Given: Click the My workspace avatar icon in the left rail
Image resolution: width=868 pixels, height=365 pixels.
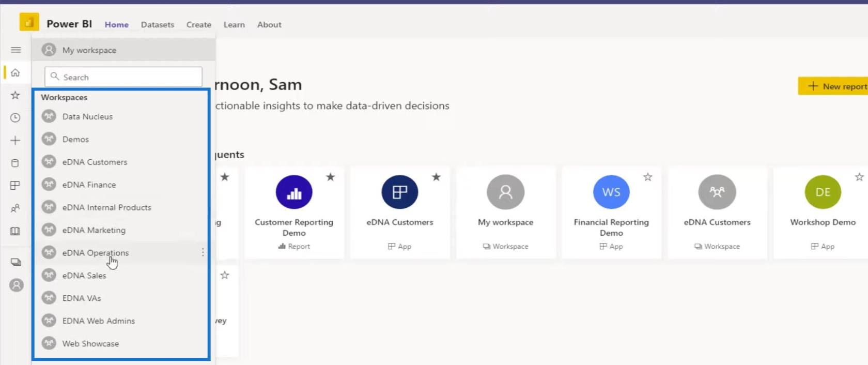Looking at the screenshot, I should [17, 285].
